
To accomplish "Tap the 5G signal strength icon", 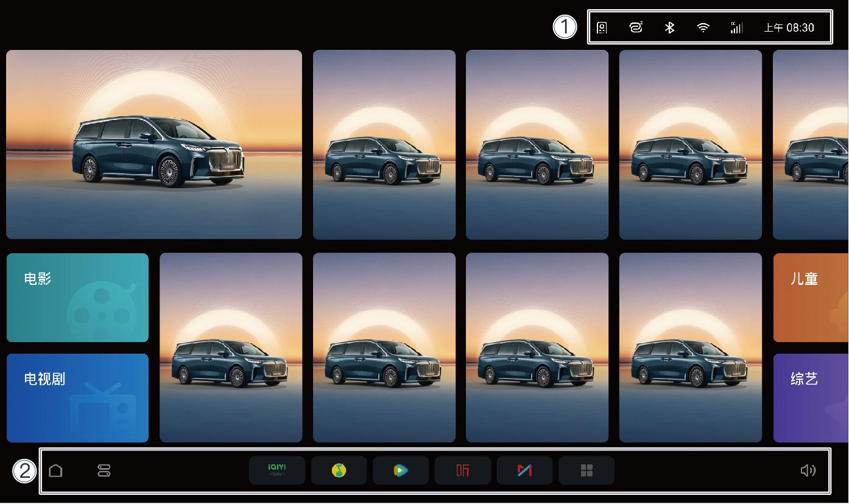I will [x=736, y=27].
